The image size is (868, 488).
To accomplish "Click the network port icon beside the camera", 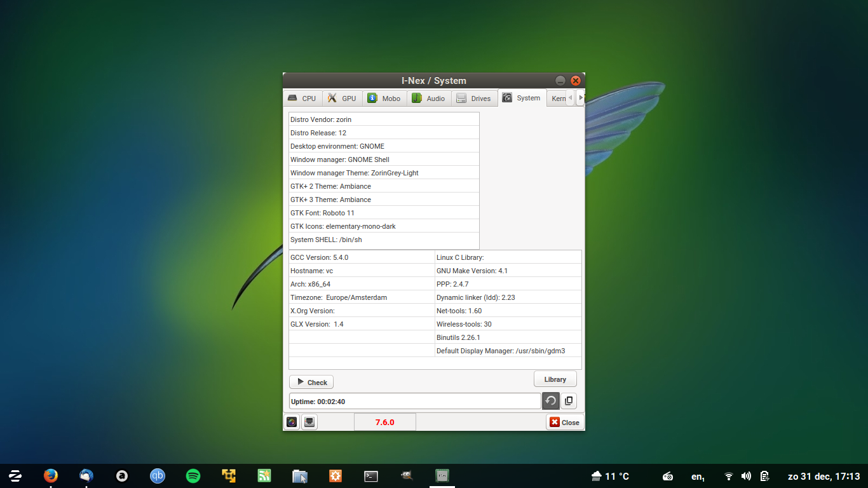I will coord(309,422).
